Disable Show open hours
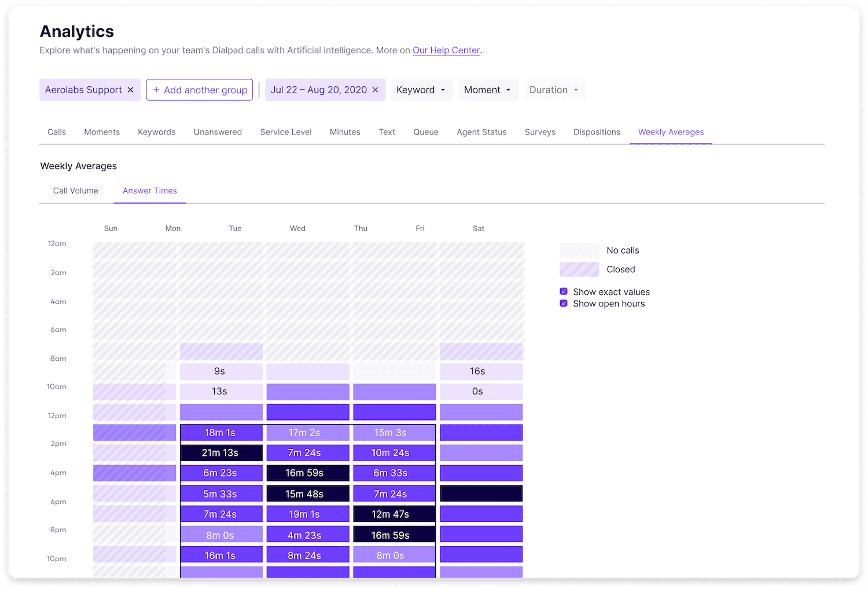Screen dimensions: 868x589 tap(564, 303)
